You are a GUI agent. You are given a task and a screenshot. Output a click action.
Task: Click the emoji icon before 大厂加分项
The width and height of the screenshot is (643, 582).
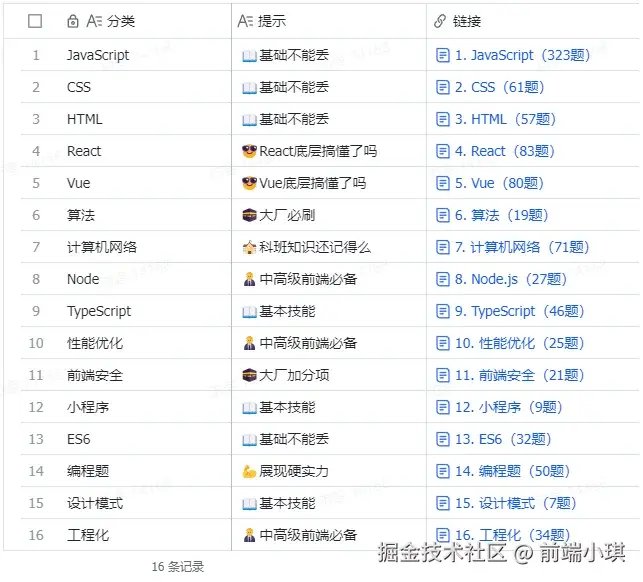pyautogui.click(x=249, y=375)
